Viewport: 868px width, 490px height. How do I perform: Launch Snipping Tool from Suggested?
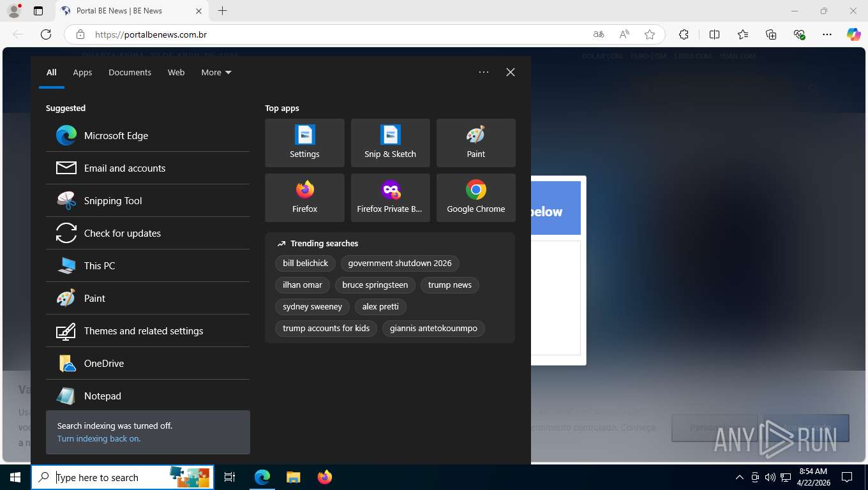[147, 200]
